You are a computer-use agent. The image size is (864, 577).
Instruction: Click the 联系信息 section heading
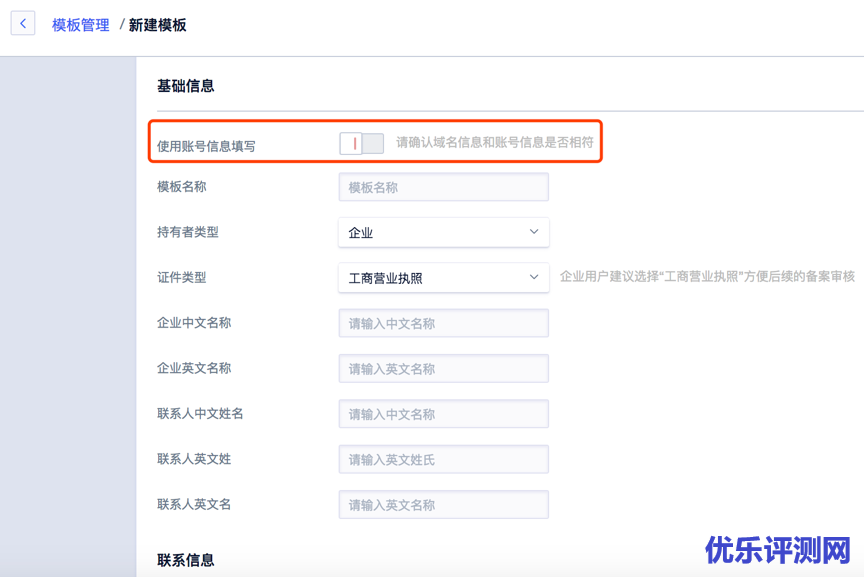[x=186, y=559]
